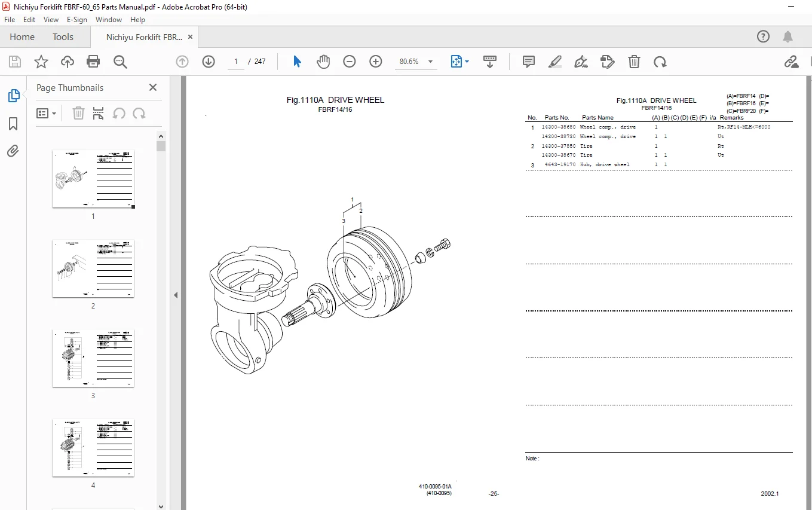The height and width of the screenshot is (510, 812).
Task: Go to the next page arrow
Action: [x=209, y=62]
